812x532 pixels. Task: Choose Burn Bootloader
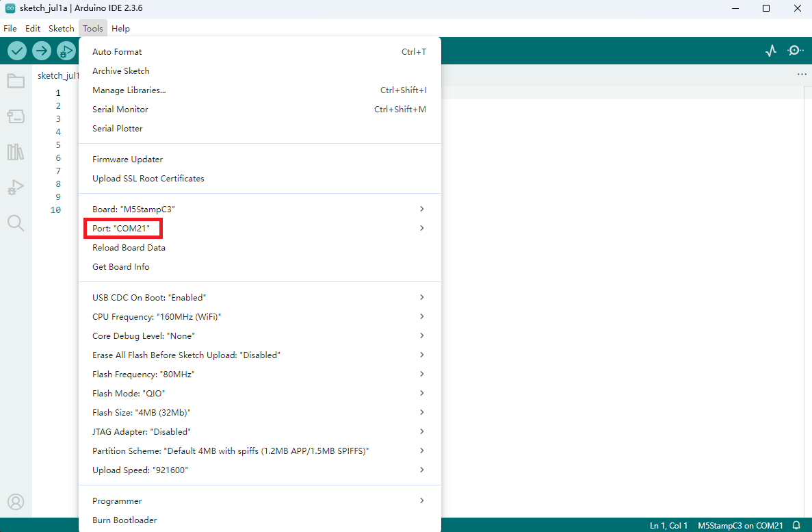260,520
